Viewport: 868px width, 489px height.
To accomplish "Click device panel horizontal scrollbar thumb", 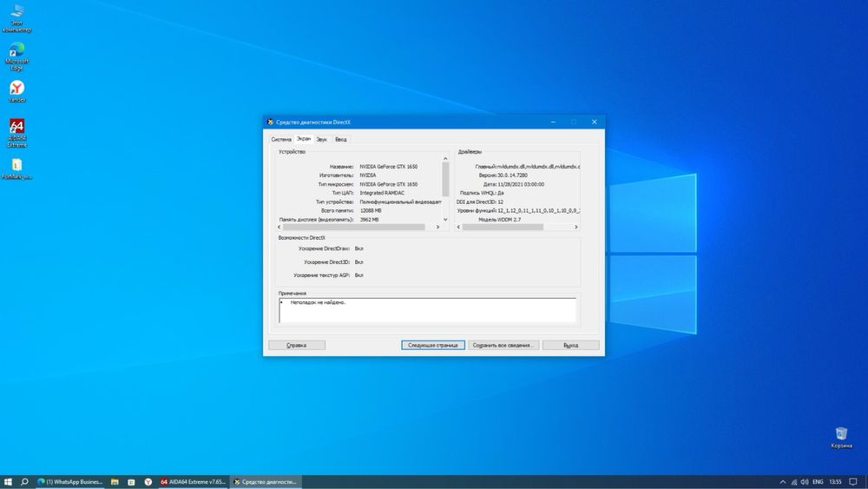I will pyautogui.click(x=354, y=227).
